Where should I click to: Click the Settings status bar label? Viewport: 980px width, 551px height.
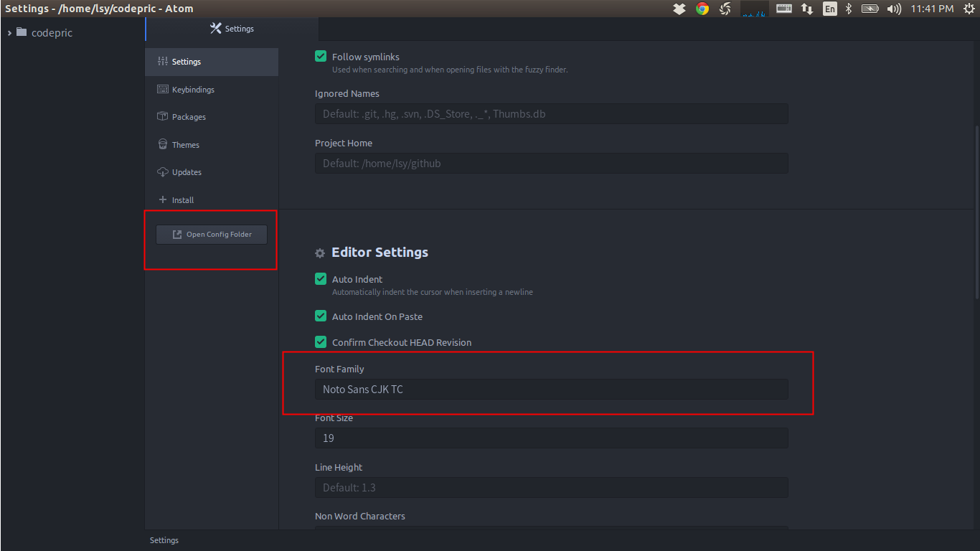[x=164, y=540]
